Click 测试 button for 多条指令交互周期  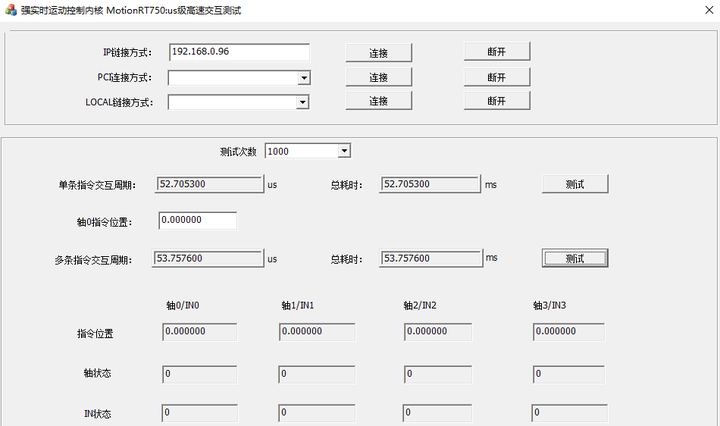[575, 258]
